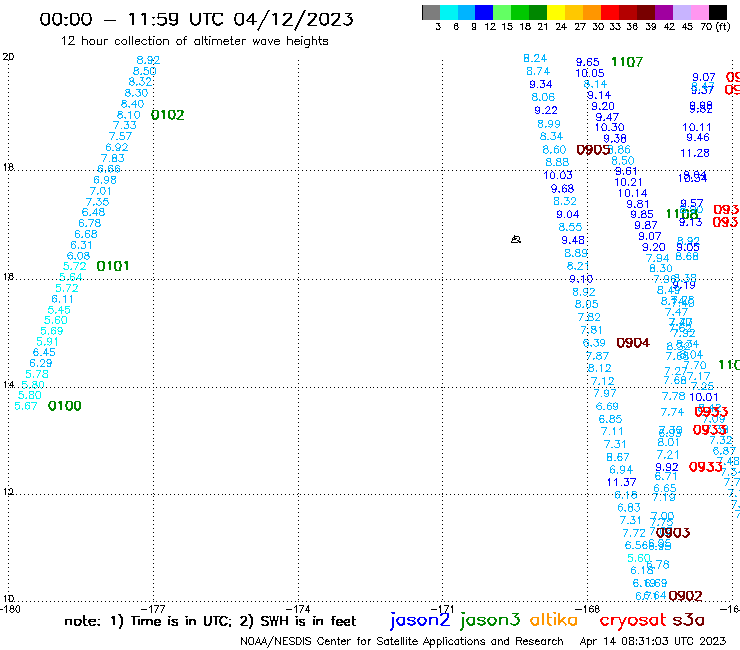Click the light green swatch in the legend
This screenshot has width=740, height=650.
click(x=502, y=12)
